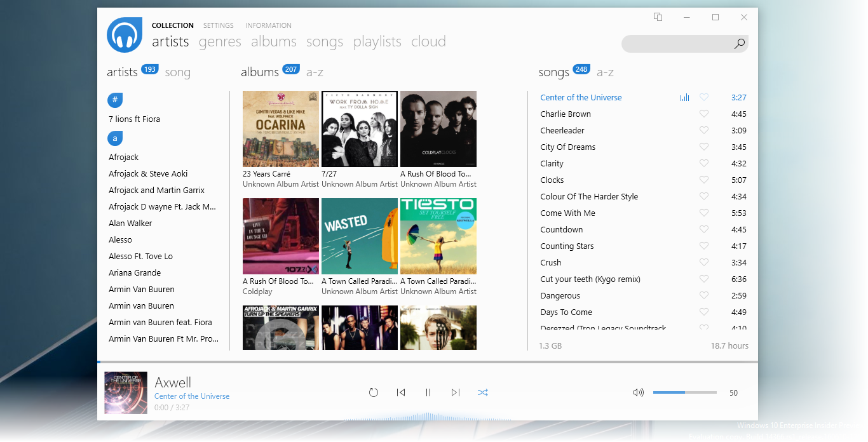Open the Tiesto Set Yourself Free cover
Image resolution: width=868 pixels, height=442 pixels.
[438, 236]
